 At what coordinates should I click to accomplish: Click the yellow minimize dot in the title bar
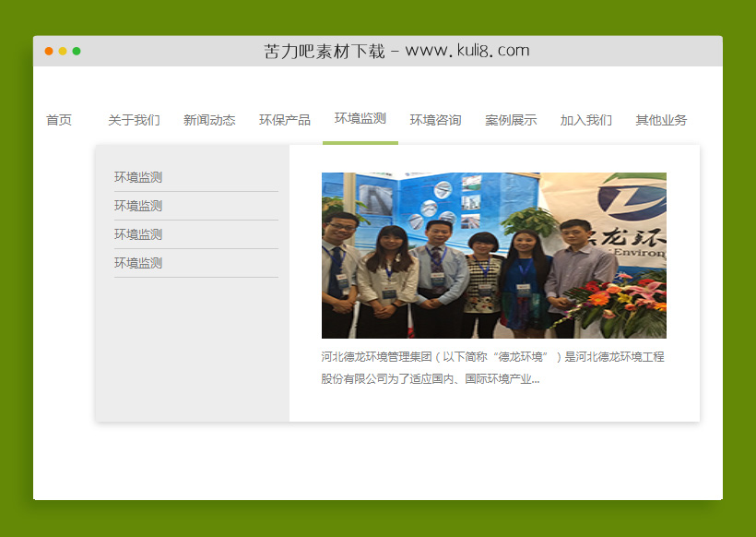(63, 52)
